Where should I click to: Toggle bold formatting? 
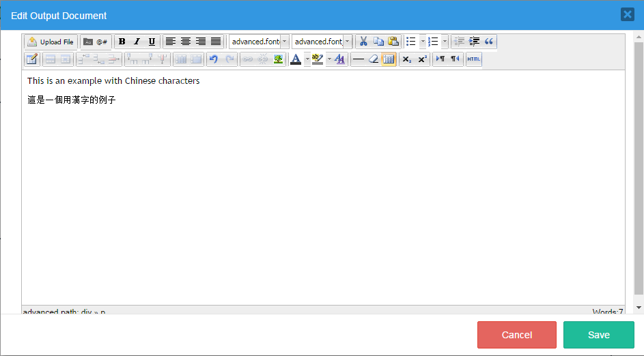pos(122,42)
